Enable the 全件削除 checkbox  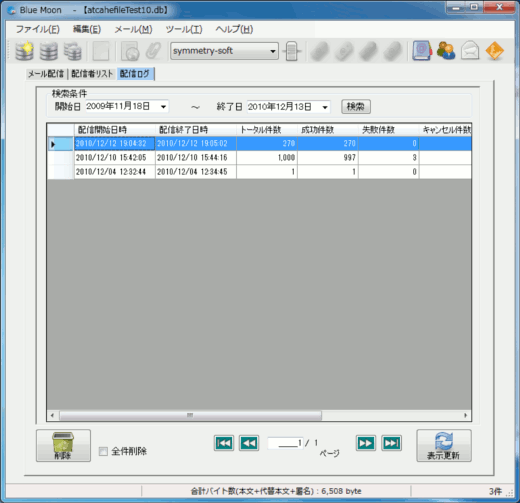[103, 452]
